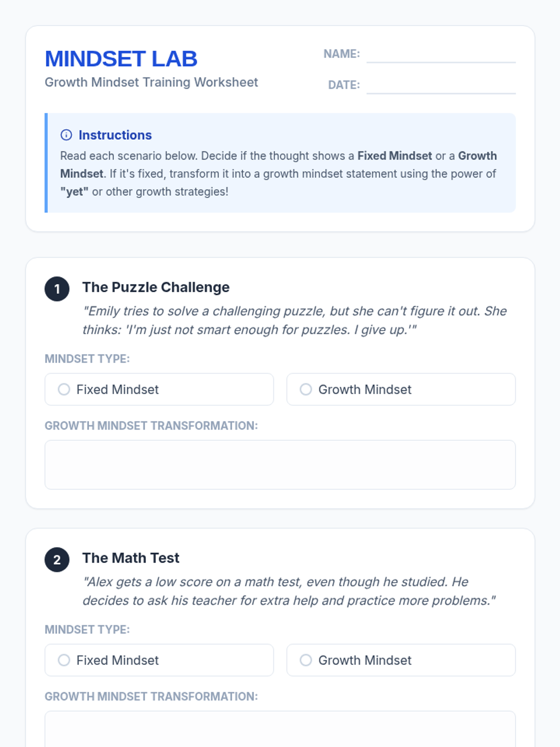
Task: Click The Puzzle Challenge heading
Action: [x=156, y=287]
